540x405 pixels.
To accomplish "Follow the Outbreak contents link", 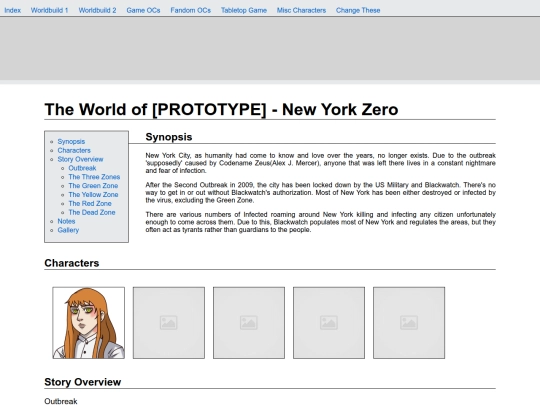I will [82, 168].
